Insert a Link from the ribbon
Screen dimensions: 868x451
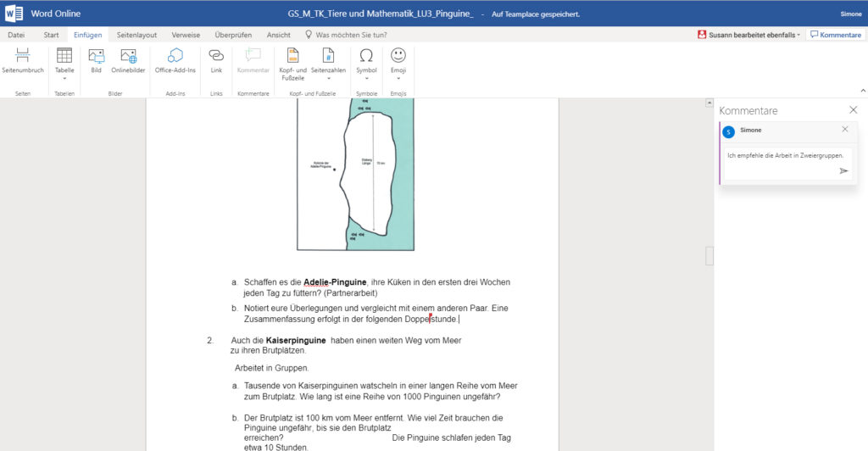(x=216, y=60)
